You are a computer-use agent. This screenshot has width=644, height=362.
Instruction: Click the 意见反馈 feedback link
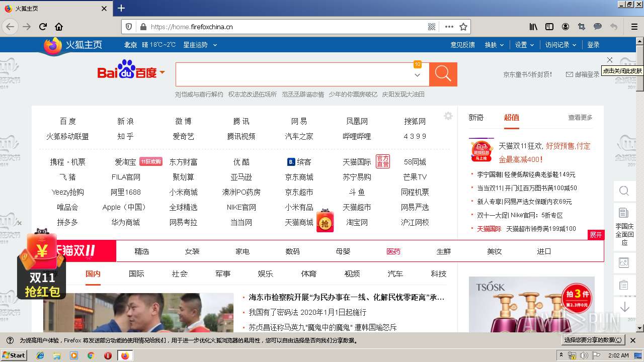pyautogui.click(x=463, y=45)
